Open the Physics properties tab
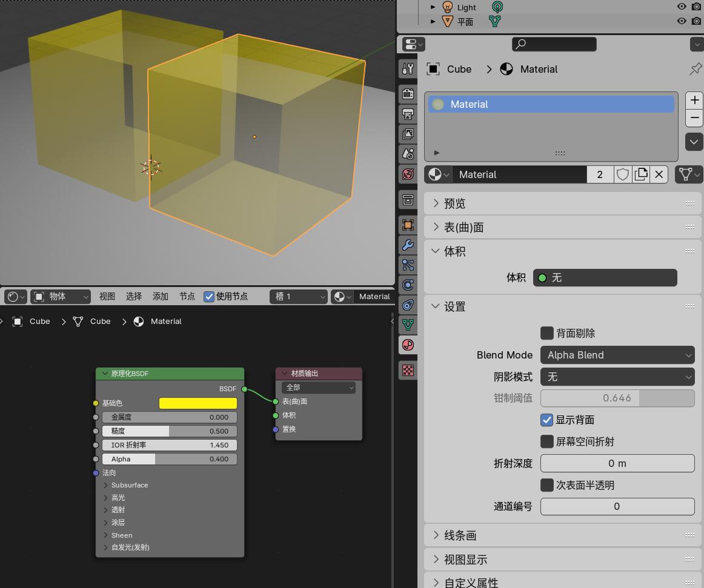The image size is (704, 588). pyautogui.click(x=408, y=285)
